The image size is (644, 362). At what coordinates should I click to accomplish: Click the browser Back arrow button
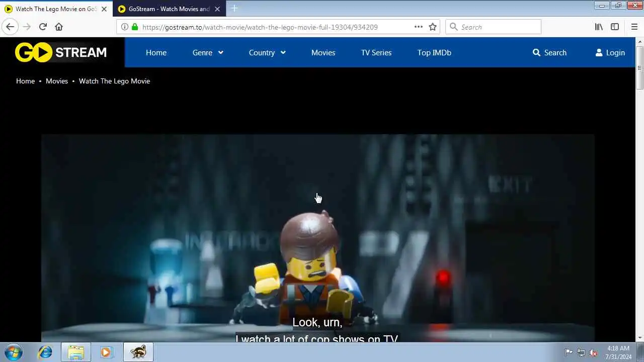pos(10,27)
